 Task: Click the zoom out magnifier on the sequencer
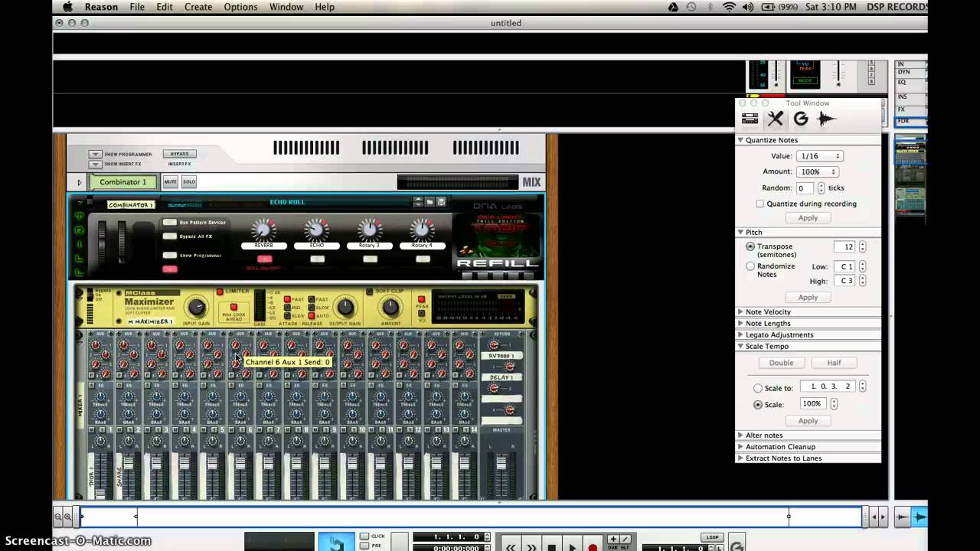coord(58,517)
